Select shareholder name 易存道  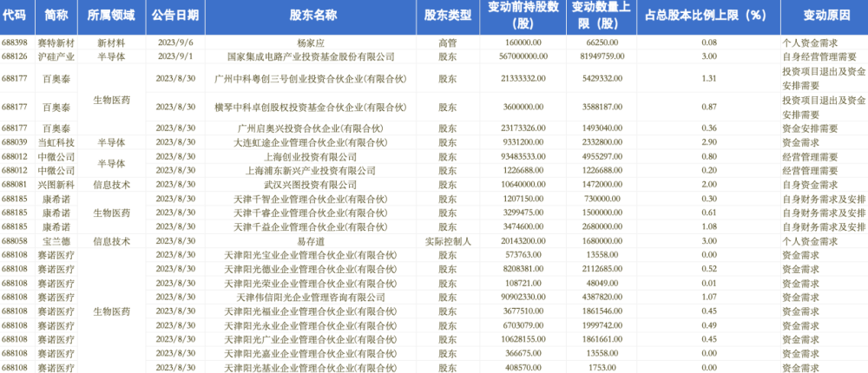[x=311, y=241]
